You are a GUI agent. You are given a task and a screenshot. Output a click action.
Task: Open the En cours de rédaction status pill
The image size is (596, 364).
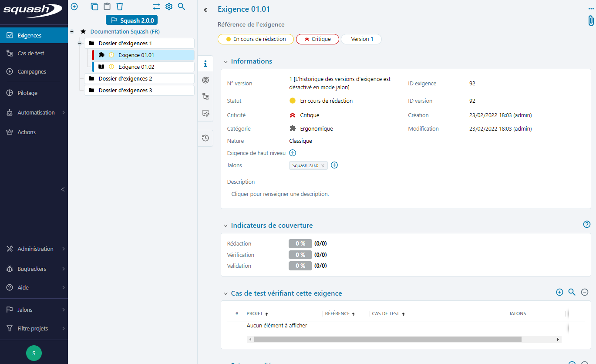point(256,39)
